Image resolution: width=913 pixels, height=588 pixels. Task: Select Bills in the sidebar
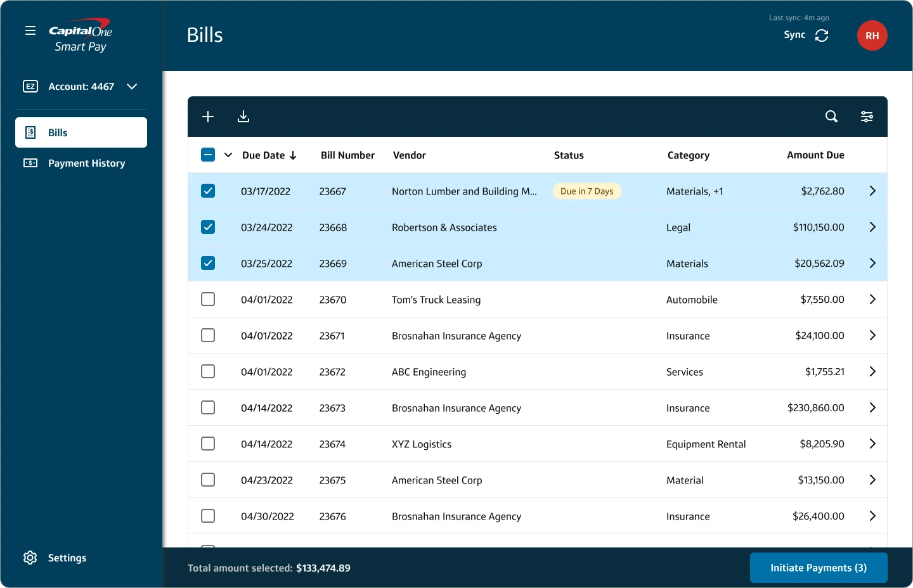click(x=81, y=132)
